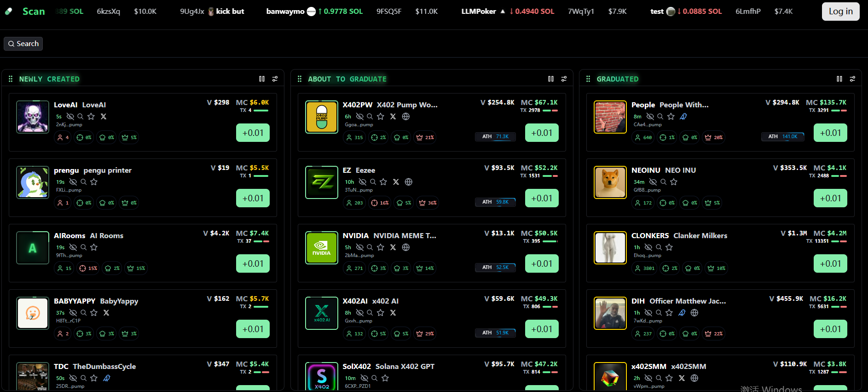Image resolution: width=868 pixels, height=392 pixels.
Task: Click magnifier icon on NVIDIA token card
Action: click(370, 247)
